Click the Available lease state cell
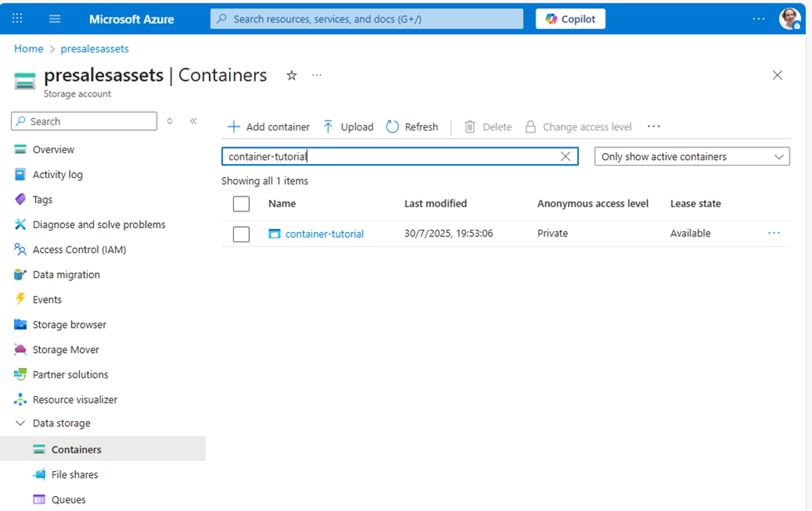Screen dimensions: 812x511 [x=690, y=234]
